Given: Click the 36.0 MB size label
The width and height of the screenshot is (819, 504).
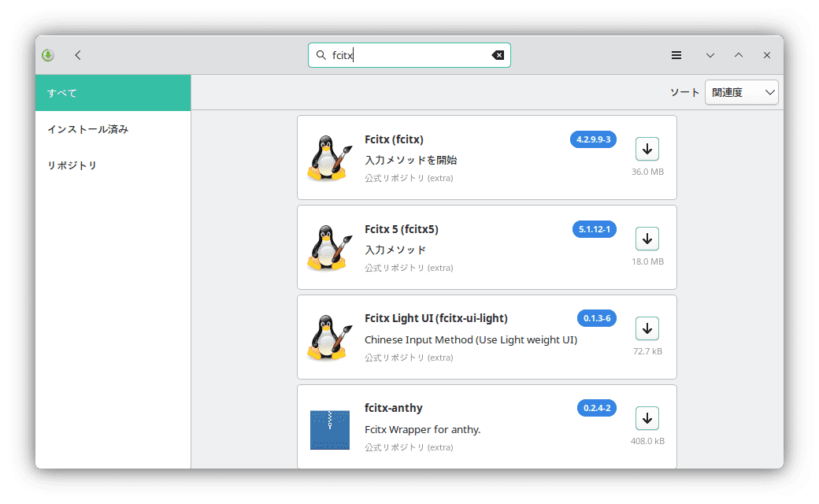Looking at the screenshot, I should pyautogui.click(x=647, y=172).
